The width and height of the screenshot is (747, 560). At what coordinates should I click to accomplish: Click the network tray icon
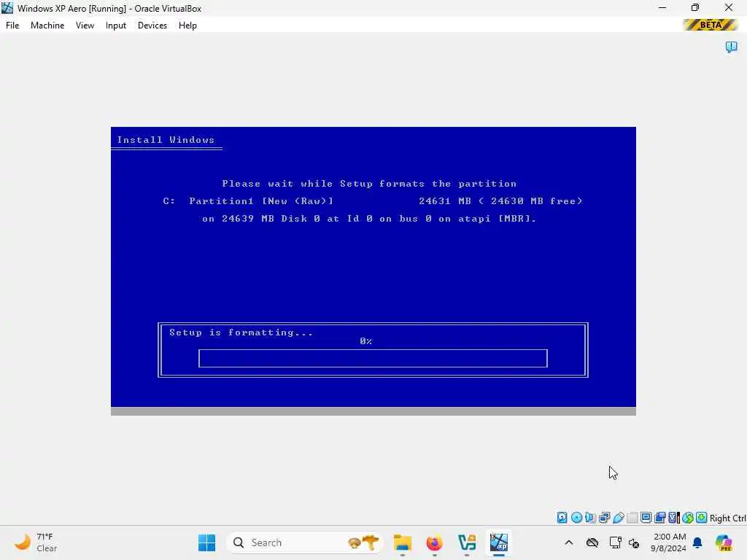tap(615, 542)
